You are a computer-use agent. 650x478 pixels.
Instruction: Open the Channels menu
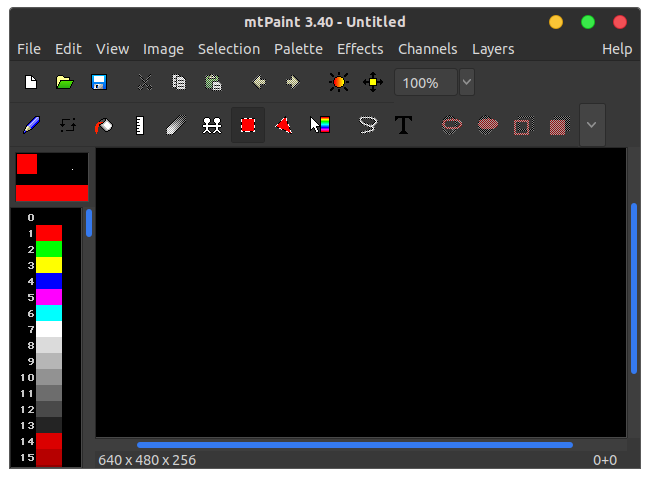click(x=428, y=49)
